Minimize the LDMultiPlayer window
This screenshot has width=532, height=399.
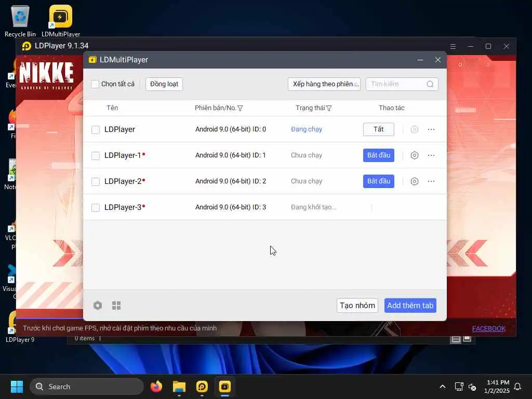click(420, 60)
